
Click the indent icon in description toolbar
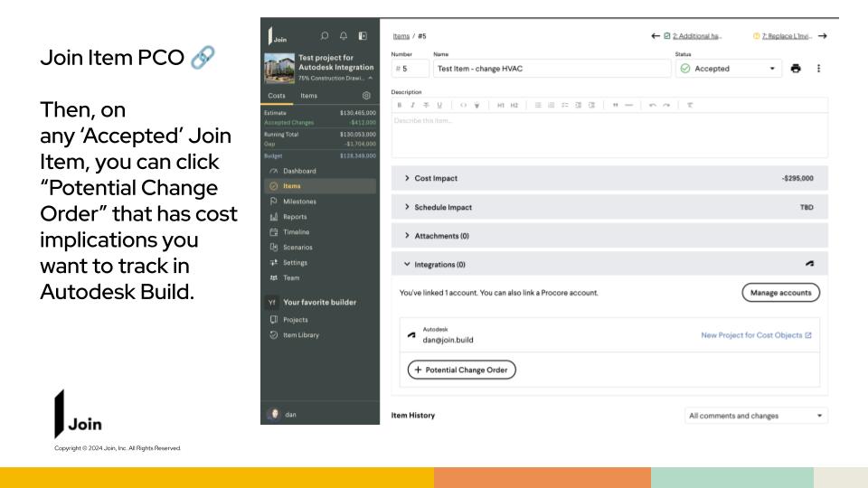coord(591,105)
